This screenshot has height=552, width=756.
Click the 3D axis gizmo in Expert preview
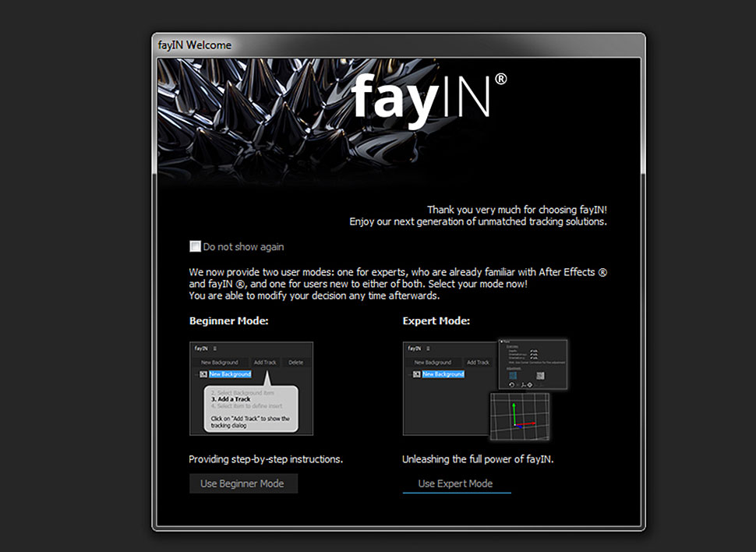point(523,416)
